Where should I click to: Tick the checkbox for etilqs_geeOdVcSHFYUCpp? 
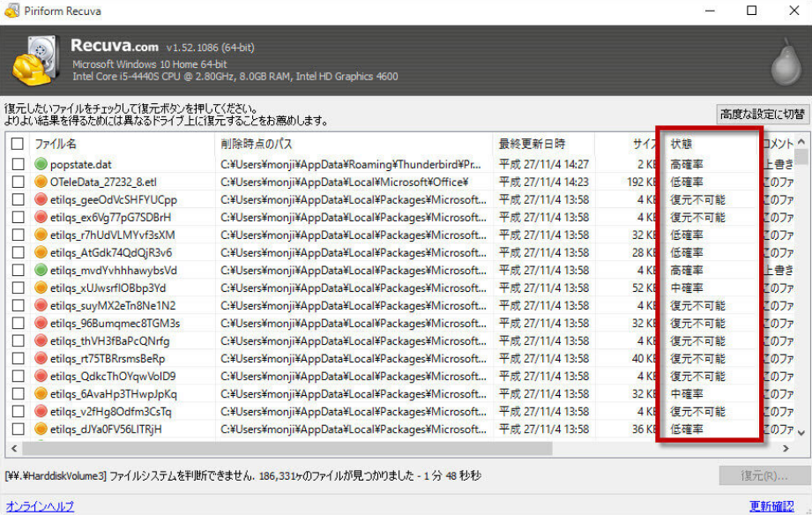pyautogui.click(x=18, y=199)
